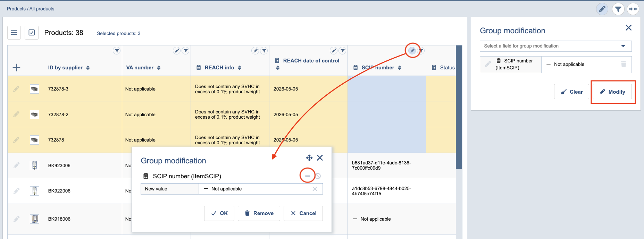This screenshot has width=644, height=239.
Task: Open Select a field for group modification dropdown
Action: [x=555, y=46]
